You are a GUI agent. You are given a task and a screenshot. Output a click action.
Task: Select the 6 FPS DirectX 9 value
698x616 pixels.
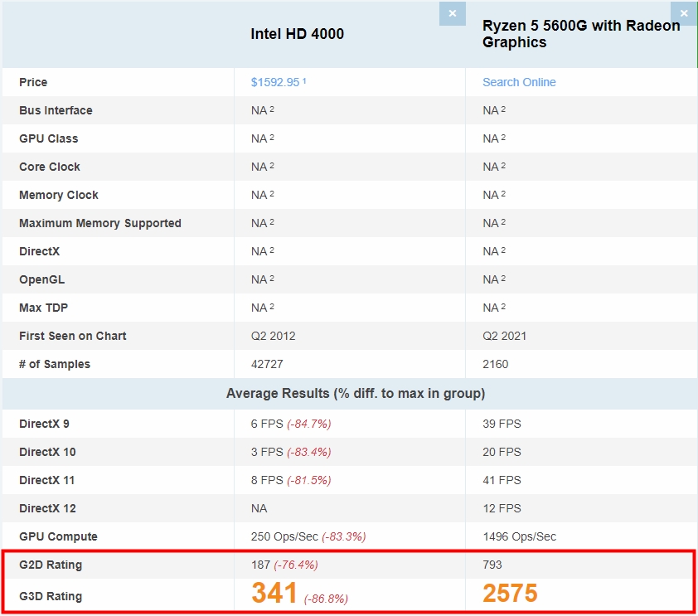pos(267,424)
